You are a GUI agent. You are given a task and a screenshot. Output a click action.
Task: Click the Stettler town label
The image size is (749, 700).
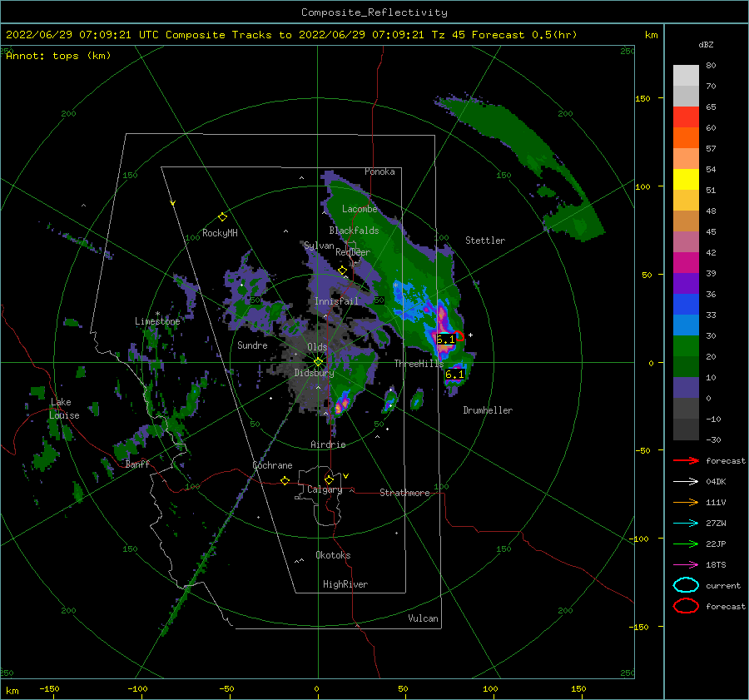(485, 241)
